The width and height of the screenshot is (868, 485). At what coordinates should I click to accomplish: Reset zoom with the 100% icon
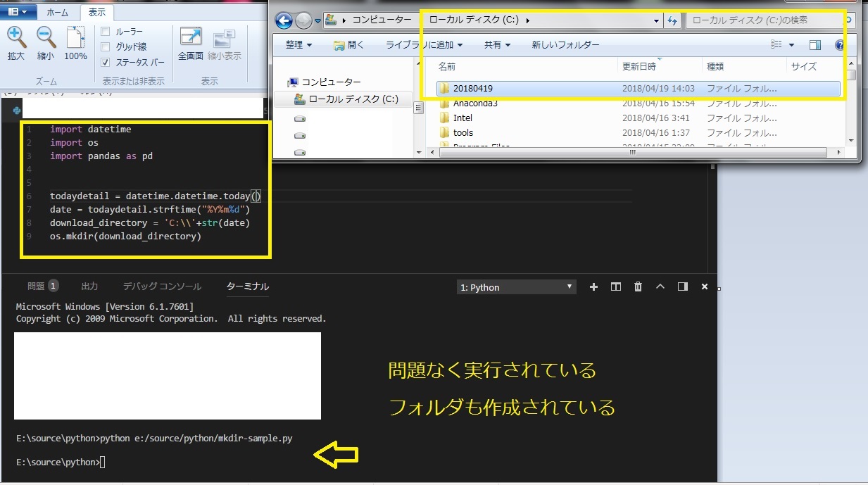click(x=75, y=44)
